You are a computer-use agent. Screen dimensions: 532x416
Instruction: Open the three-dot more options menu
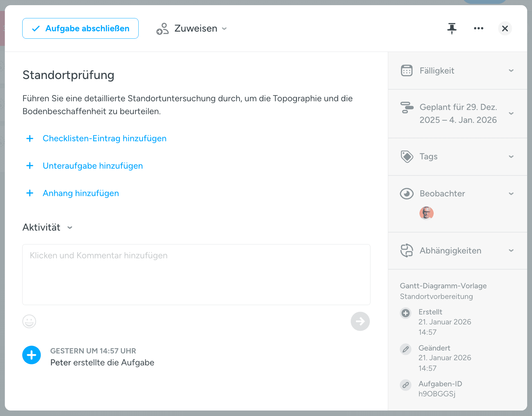pyautogui.click(x=478, y=28)
